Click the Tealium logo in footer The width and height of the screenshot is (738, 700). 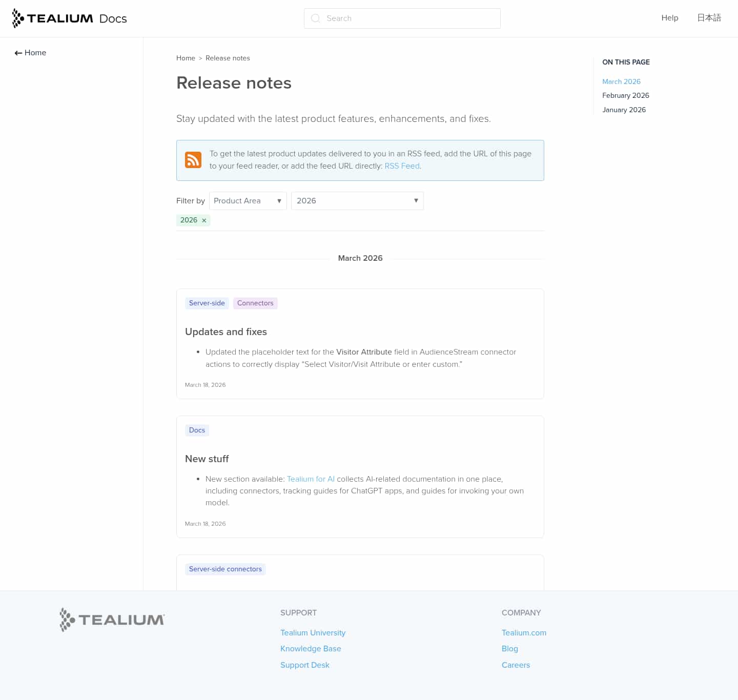pyautogui.click(x=112, y=620)
